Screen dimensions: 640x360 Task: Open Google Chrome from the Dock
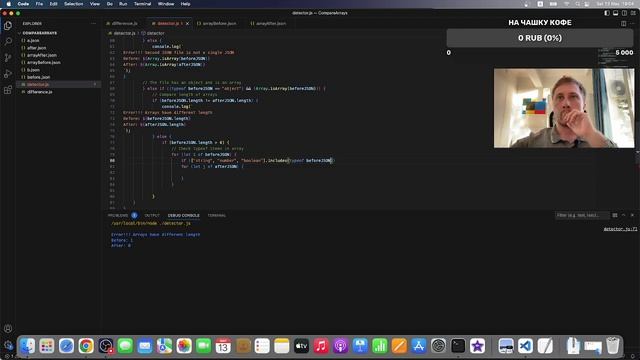pyautogui.click(x=86, y=346)
